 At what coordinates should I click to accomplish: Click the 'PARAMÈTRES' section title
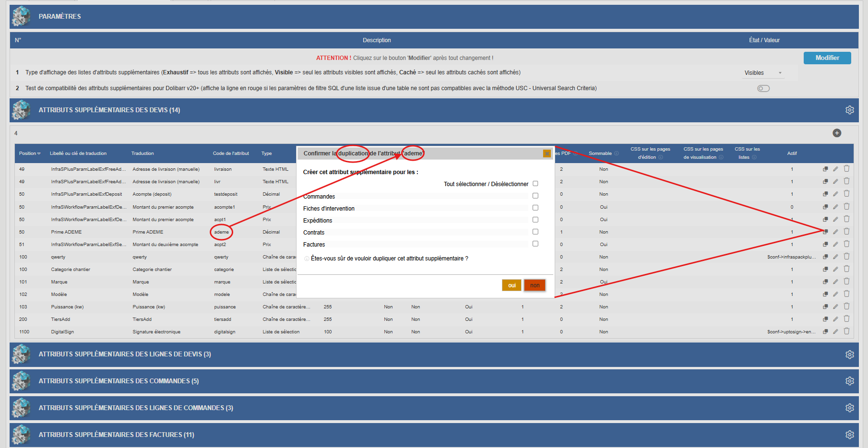pyautogui.click(x=60, y=16)
